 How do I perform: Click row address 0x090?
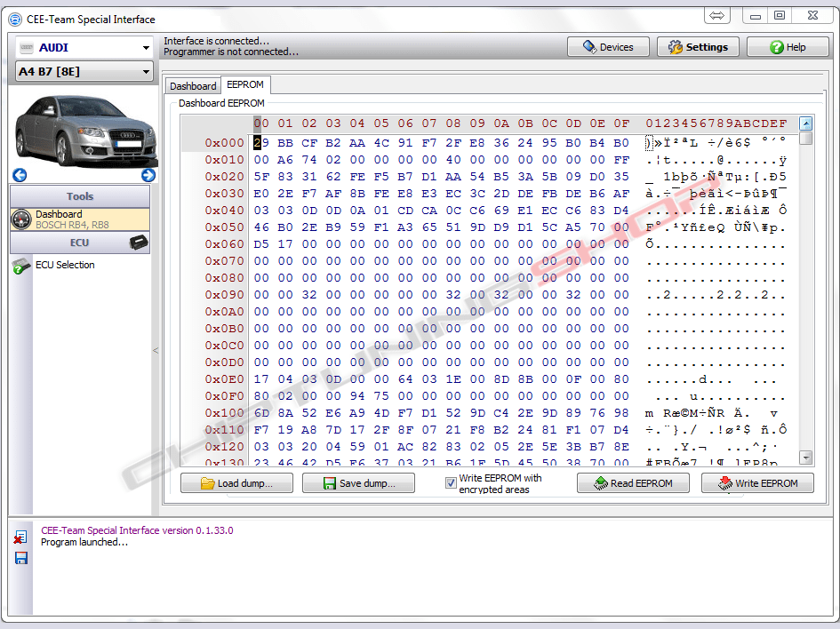225,295
